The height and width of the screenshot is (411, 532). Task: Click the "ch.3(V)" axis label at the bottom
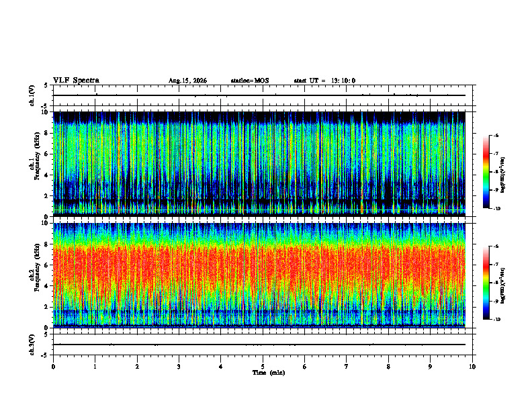click(x=32, y=345)
